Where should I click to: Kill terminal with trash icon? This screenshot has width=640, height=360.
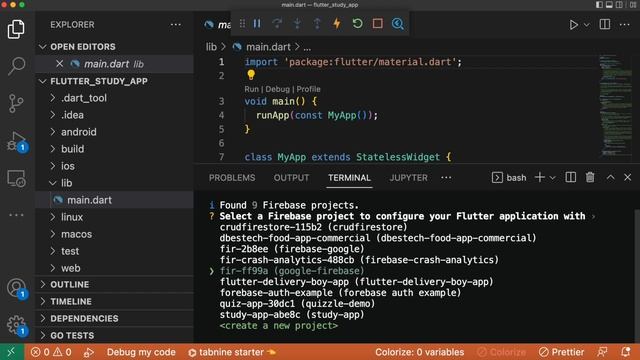tap(590, 177)
